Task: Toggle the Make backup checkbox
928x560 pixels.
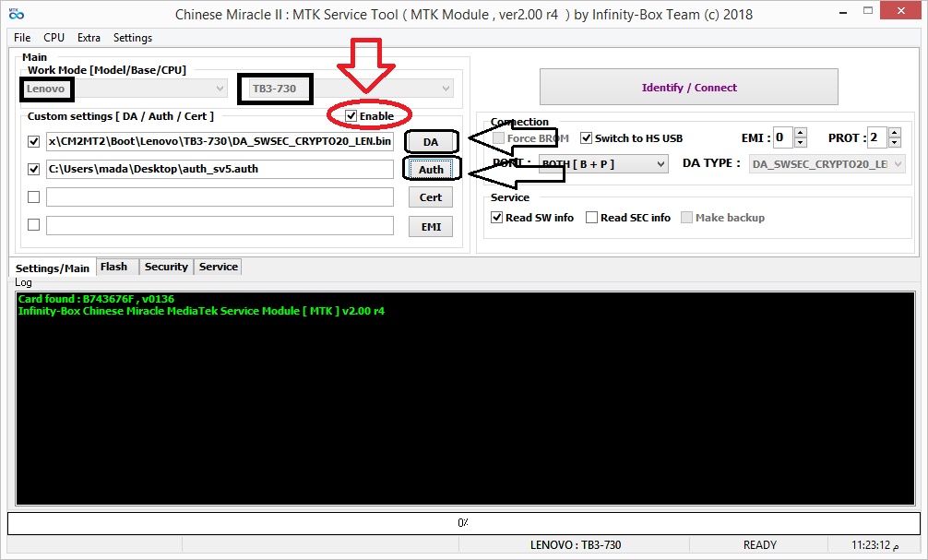Action: [x=686, y=217]
